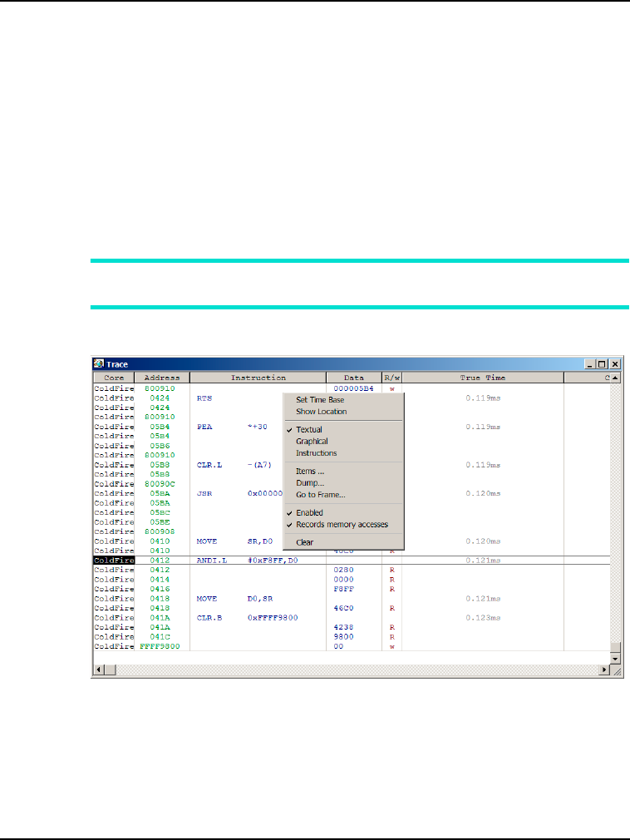Click the Instruction column header
The height and width of the screenshot is (840, 630).
click(258, 378)
